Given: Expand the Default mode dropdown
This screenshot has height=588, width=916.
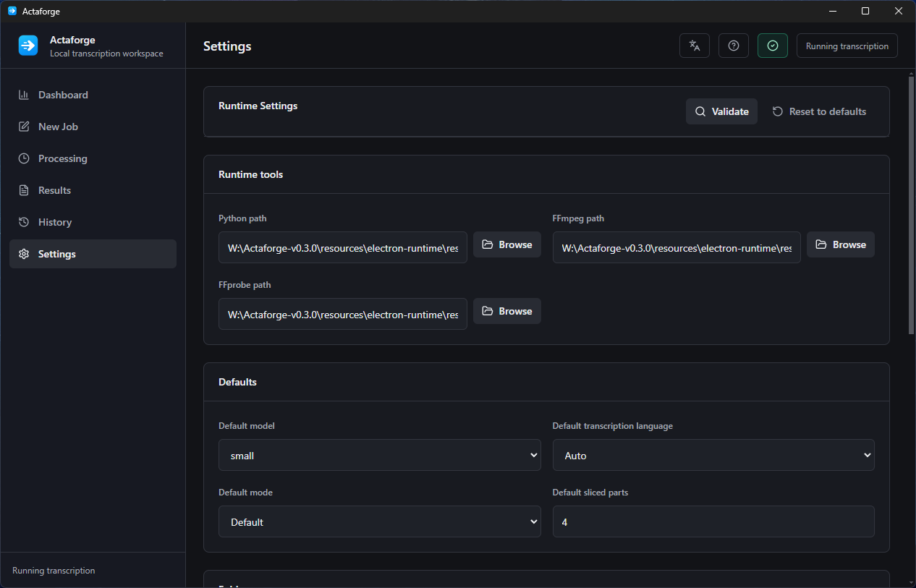Looking at the screenshot, I should (x=380, y=521).
